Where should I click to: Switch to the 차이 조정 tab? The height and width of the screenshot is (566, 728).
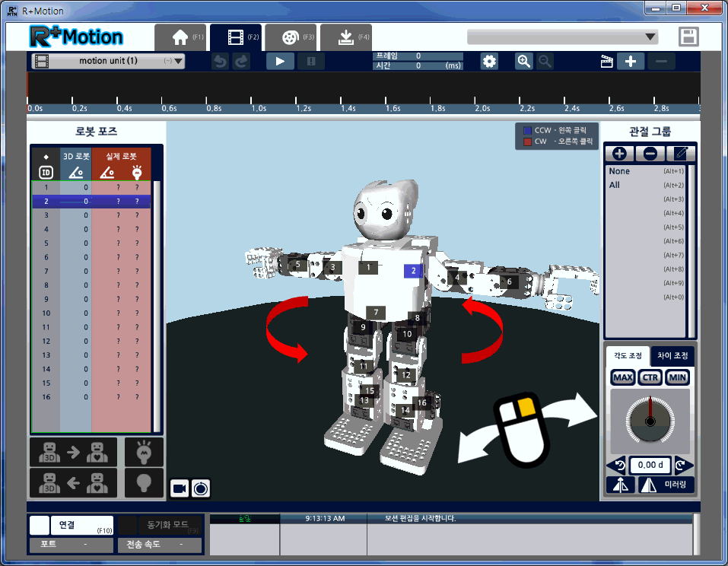click(x=672, y=355)
